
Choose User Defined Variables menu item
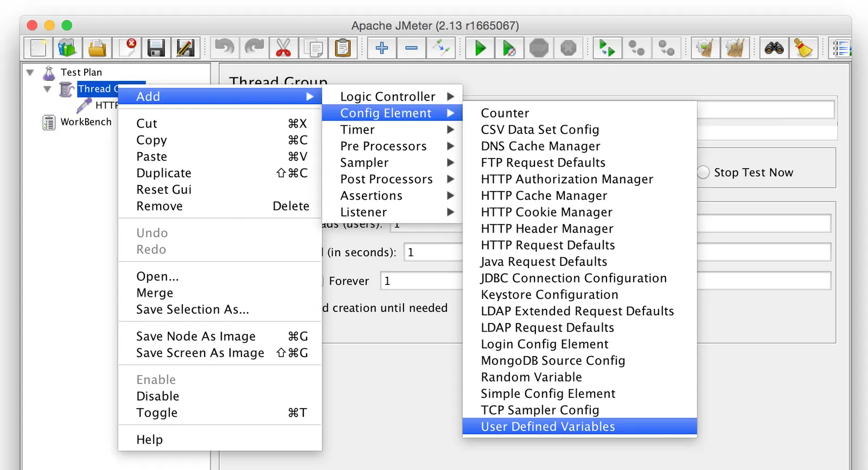click(x=579, y=427)
